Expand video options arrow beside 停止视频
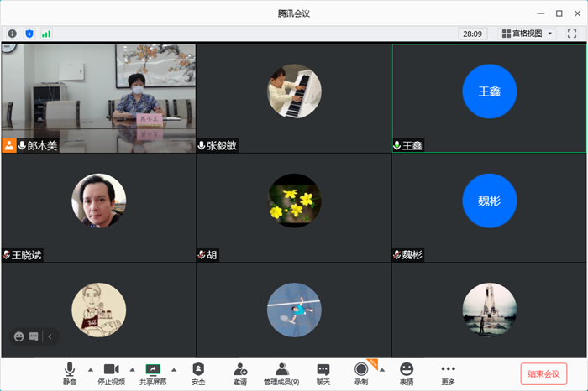The image size is (588, 391). click(x=132, y=369)
